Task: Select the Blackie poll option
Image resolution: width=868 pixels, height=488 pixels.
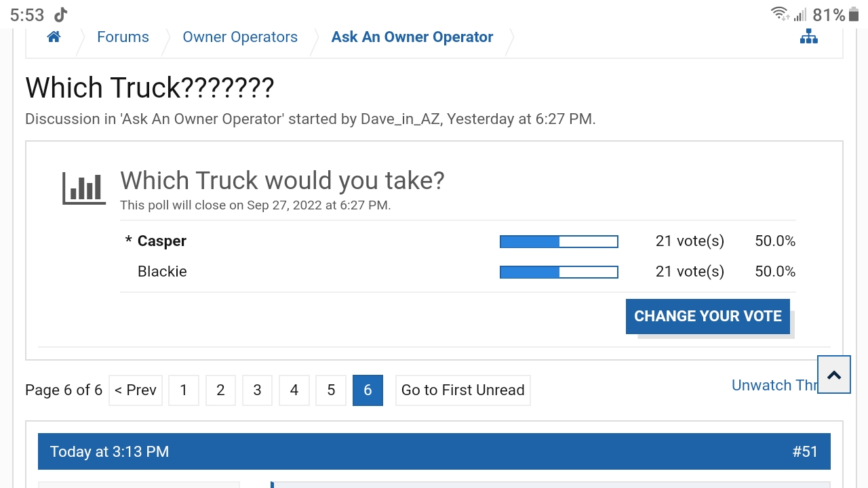Action: (162, 272)
